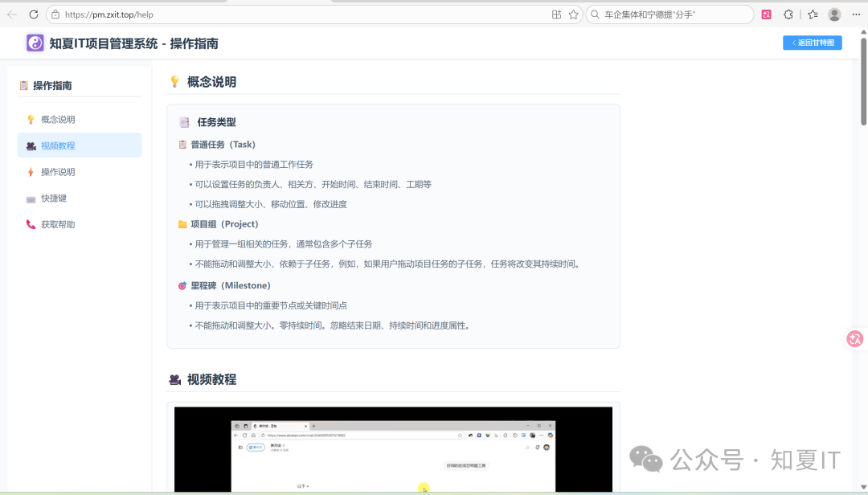
Task: Click the lightbulb icon beside 概念说明 heading
Action: [174, 82]
